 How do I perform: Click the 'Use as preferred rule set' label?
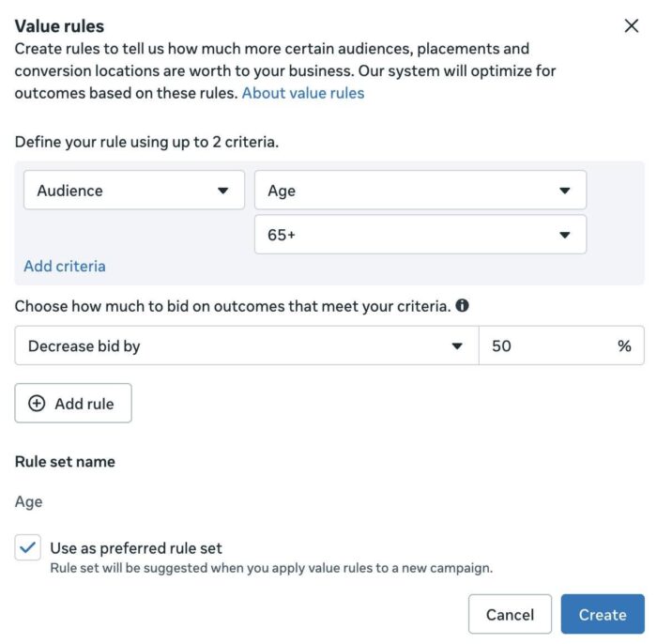click(136, 548)
